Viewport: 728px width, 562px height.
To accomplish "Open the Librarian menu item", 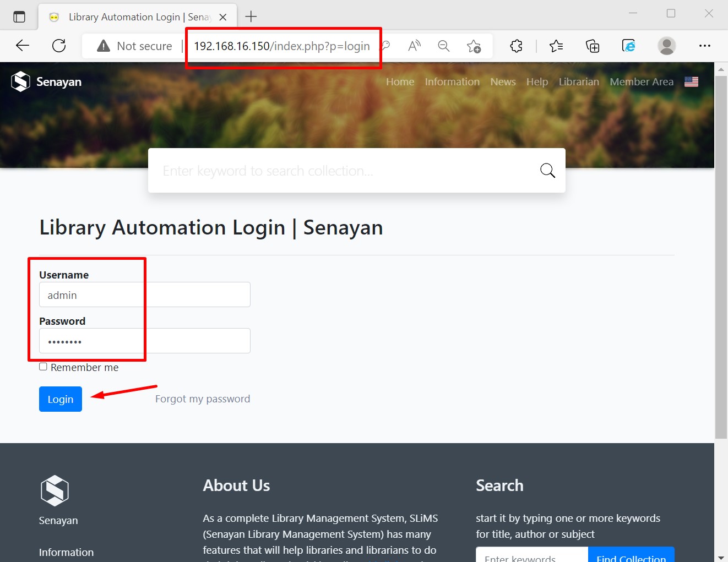I will (x=578, y=81).
